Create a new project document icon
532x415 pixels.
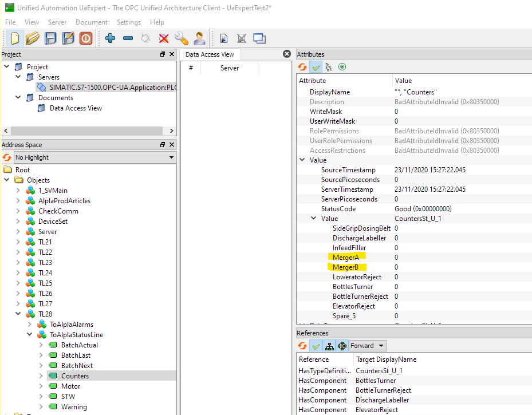(15, 38)
